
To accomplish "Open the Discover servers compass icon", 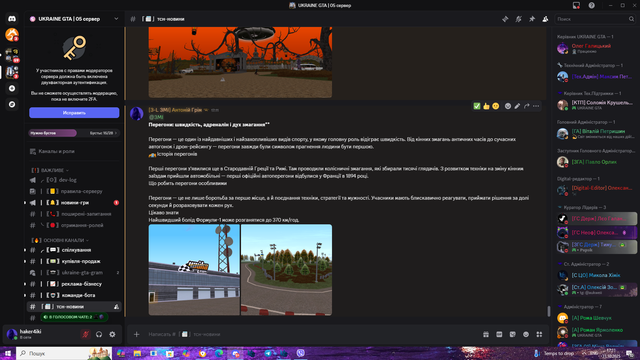I will 12,104.
